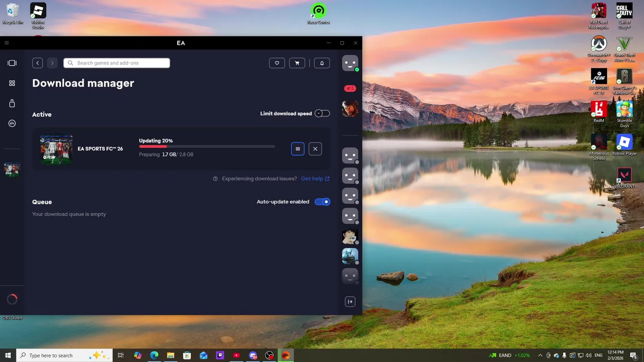644x362 pixels.
Task: Select the Roblox Player desktop icon
Action: 624,145
